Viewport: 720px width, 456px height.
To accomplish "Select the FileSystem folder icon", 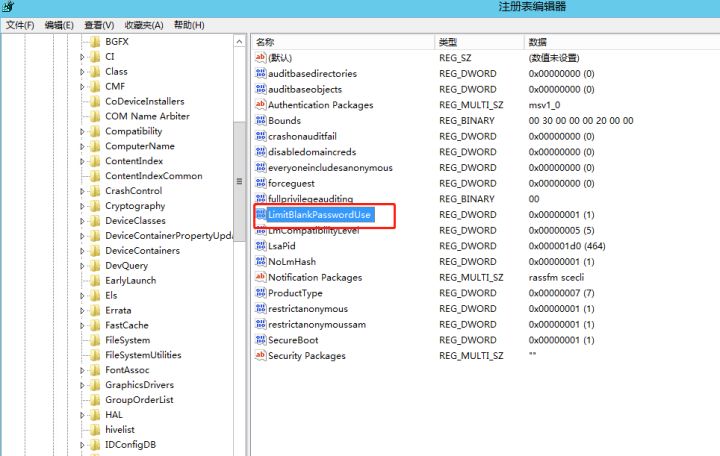I will [95, 340].
